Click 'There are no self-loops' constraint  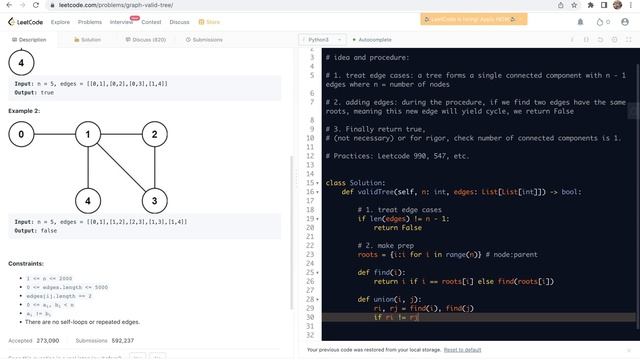click(82, 322)
